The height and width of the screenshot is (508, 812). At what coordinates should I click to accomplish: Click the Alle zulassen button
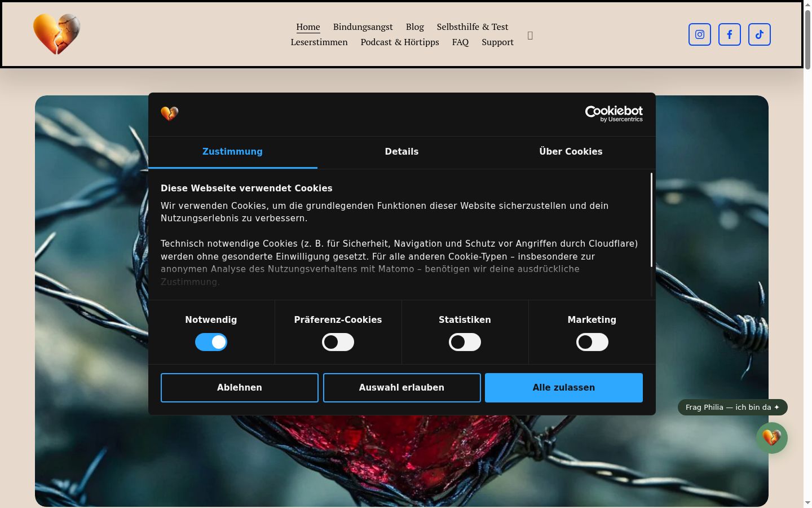point(564,388)
